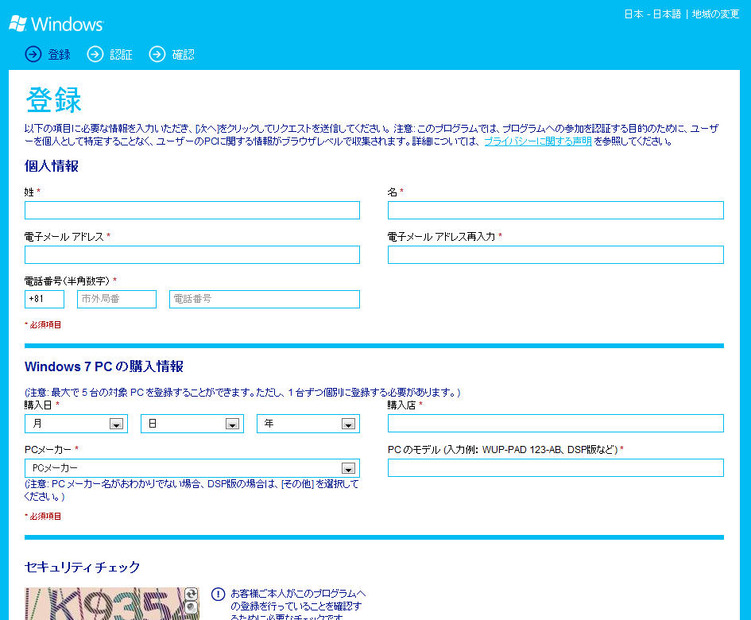Click the large 登録 page title
This screenshot has width=751, height=620.
[x=54, y=100]
